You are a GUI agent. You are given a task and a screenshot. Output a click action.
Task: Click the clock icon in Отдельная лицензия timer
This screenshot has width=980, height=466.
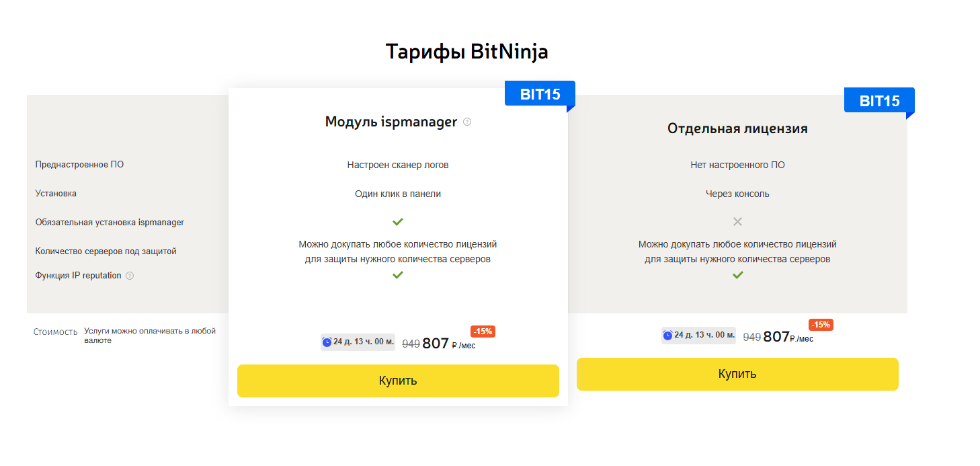667,335
